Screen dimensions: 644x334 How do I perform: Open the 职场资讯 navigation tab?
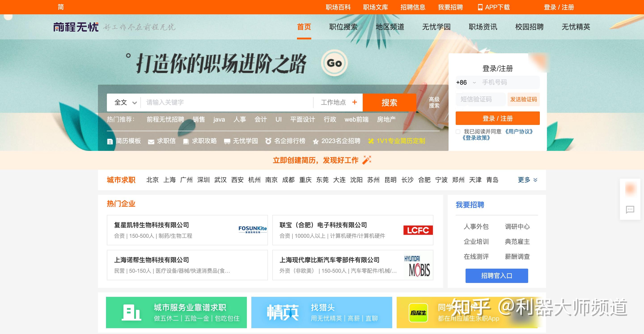point(483,27)
